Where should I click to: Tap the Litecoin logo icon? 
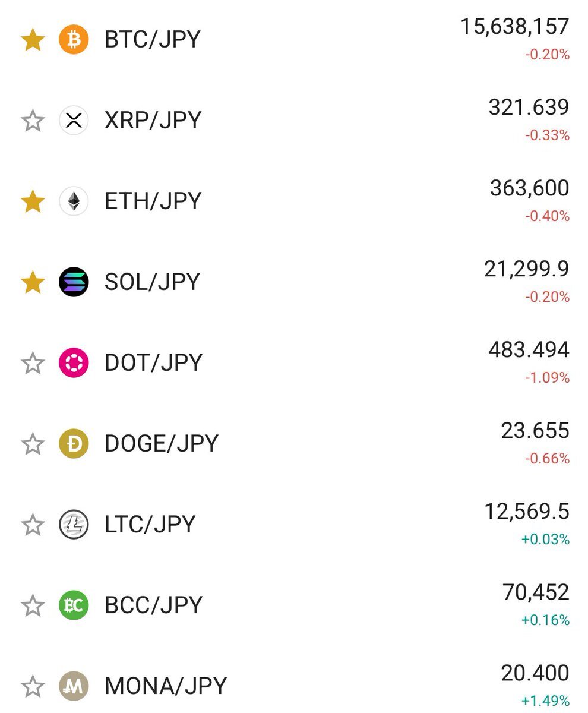74,525
